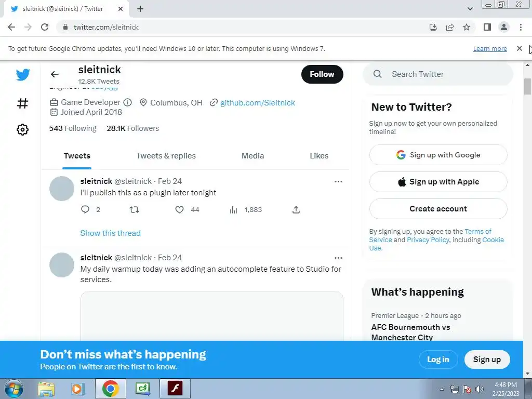The width and height of the screenshot is (532, 399).
Task: Bookmark this page with the star icon
Action: 467,27
